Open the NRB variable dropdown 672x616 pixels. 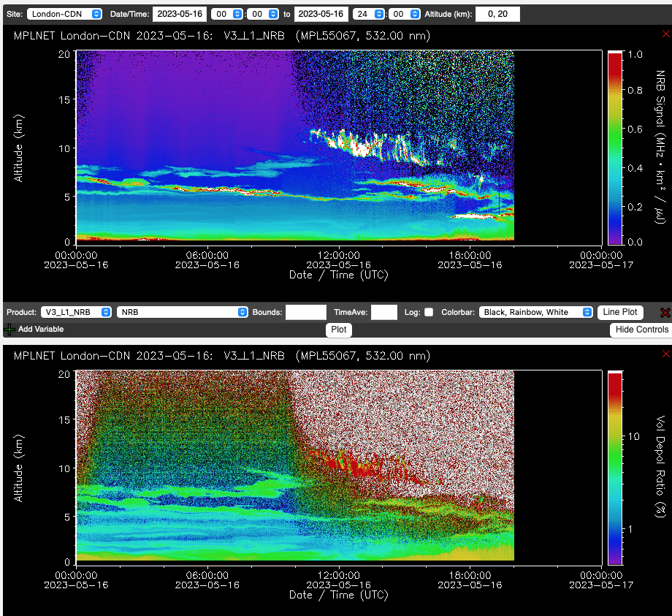183,312
